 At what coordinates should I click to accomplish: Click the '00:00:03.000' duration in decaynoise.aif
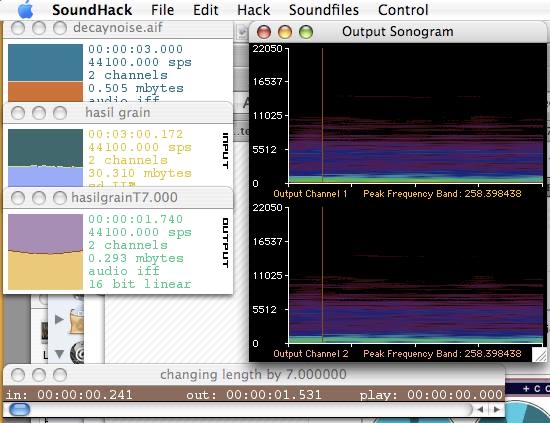135,49
